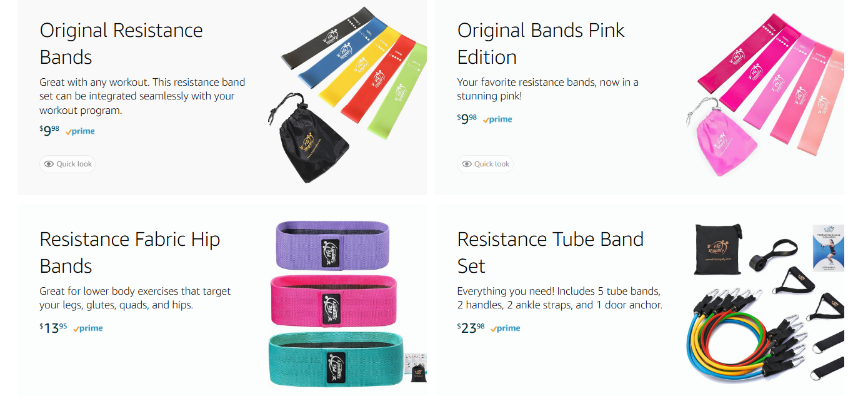Click the tube band set description text
Screen dimensions: 868x396
pyautogui.click(x=559, y=298)
